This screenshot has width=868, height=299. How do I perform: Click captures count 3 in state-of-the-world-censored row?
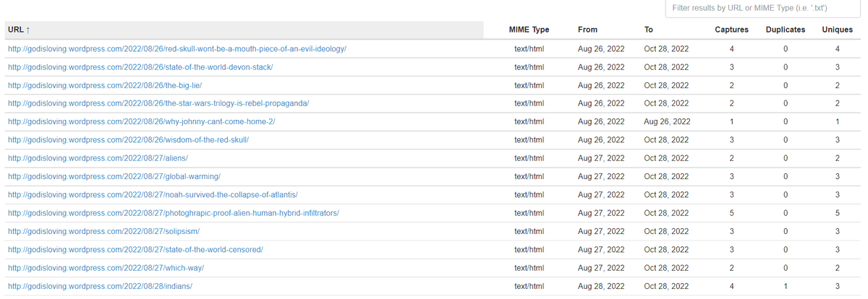point(732,250)
